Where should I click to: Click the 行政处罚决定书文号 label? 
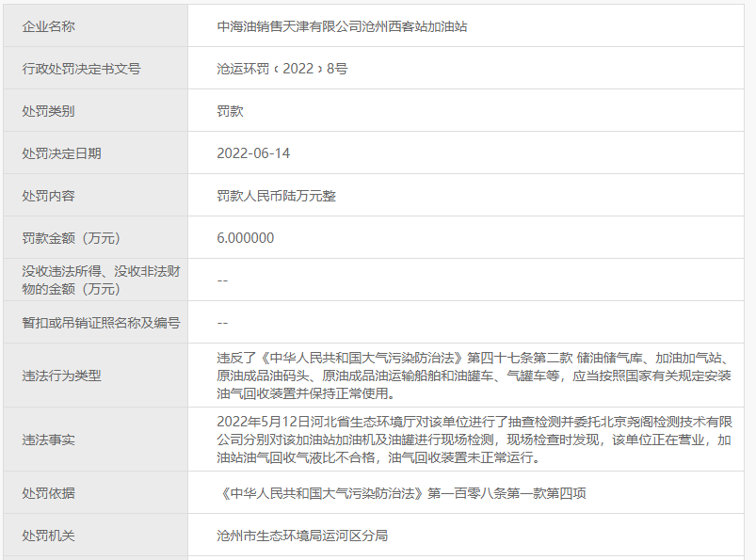click(x=81, y=69)
